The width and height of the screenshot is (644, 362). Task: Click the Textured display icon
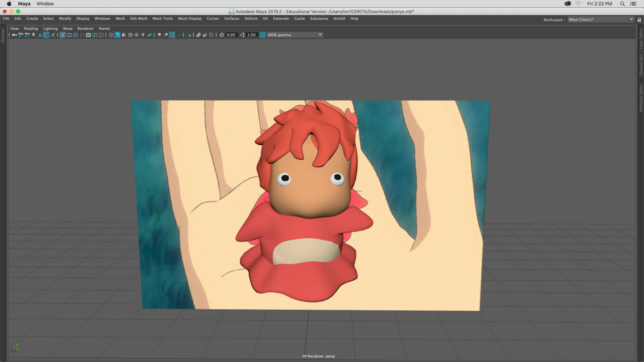pos(136,35)
